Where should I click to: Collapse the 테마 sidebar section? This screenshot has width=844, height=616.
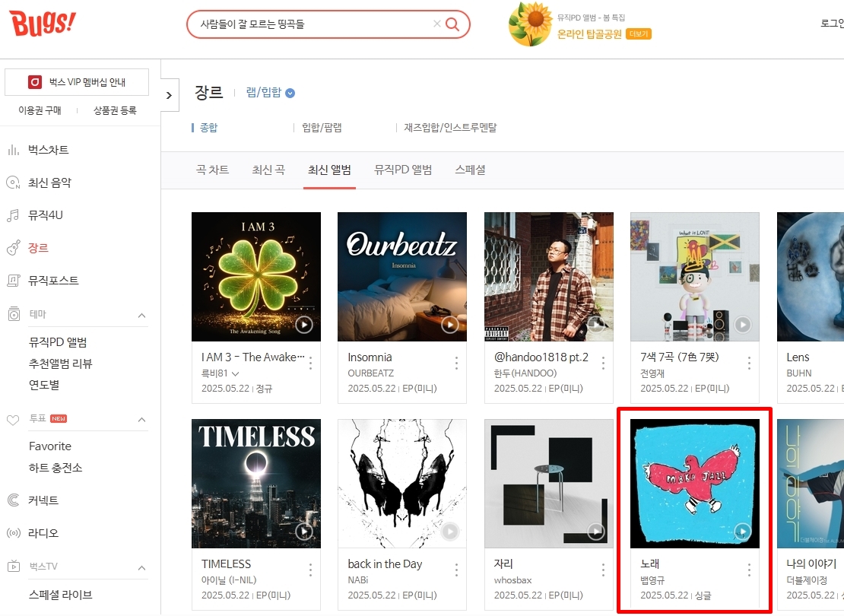[141, 315]
